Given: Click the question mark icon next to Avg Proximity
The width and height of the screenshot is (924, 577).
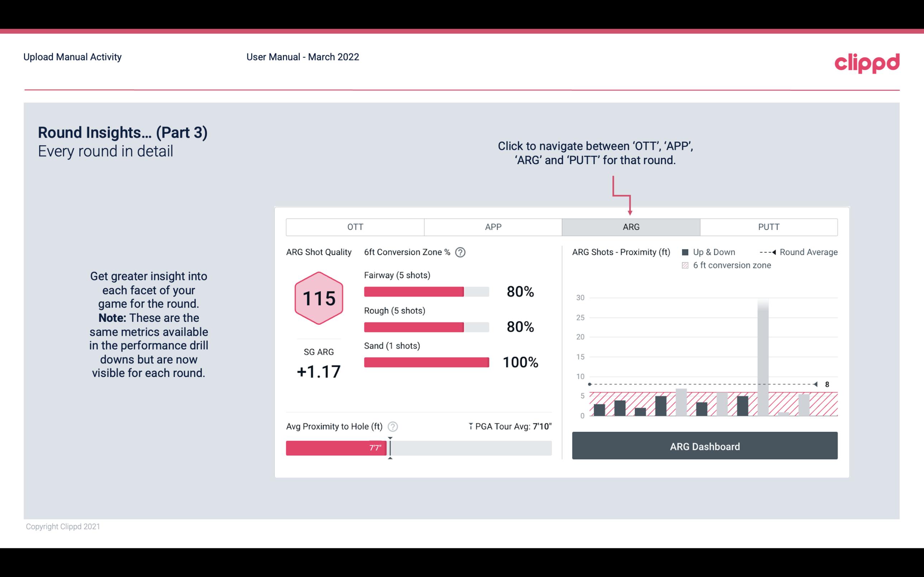Looking at the screenshot, I should tap(395, 426).
